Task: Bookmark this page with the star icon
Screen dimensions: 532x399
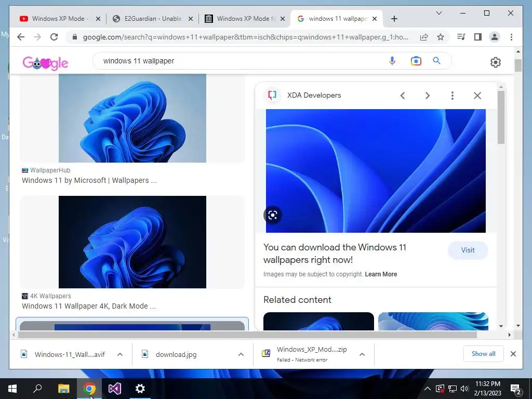Action: (x=441, y=37)
